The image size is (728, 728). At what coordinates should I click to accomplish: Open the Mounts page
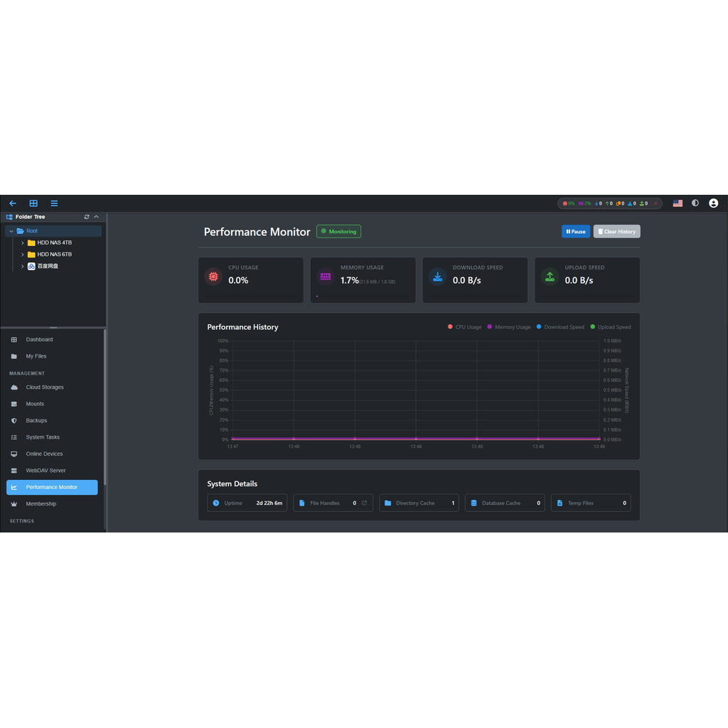pos(52,404)
